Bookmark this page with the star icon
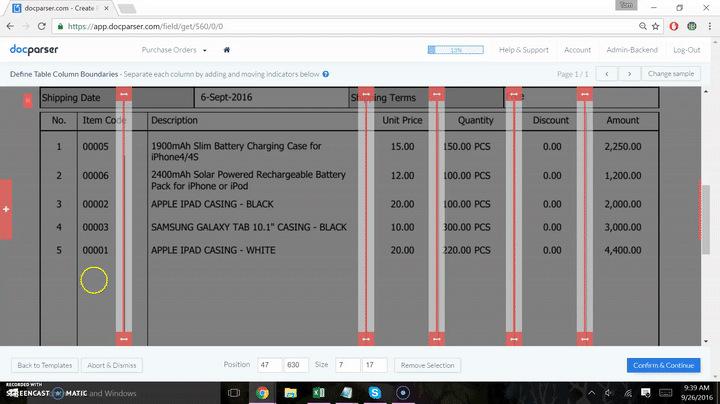The image size is (720, 404). (x=654, y=25)
